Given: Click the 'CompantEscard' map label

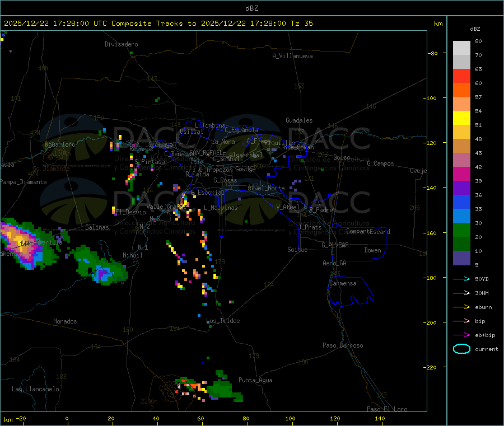Looking at the screenshot, I should 368,232.
